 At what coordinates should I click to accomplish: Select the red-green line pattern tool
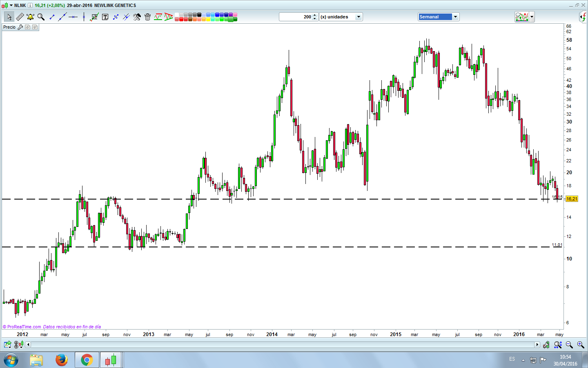pyautogui.click(x=158, y=17)
